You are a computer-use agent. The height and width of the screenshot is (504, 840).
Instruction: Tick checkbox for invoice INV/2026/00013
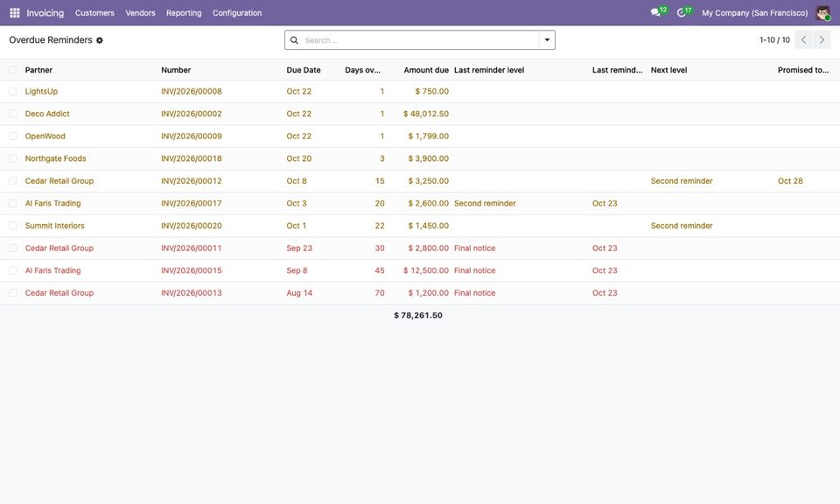(13, 293)
